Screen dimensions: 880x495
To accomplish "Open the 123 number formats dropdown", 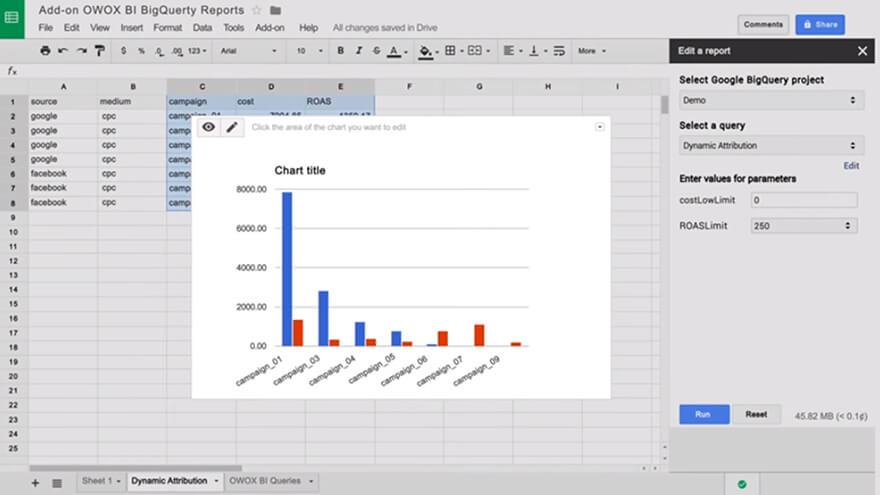I will pos(197,51).
